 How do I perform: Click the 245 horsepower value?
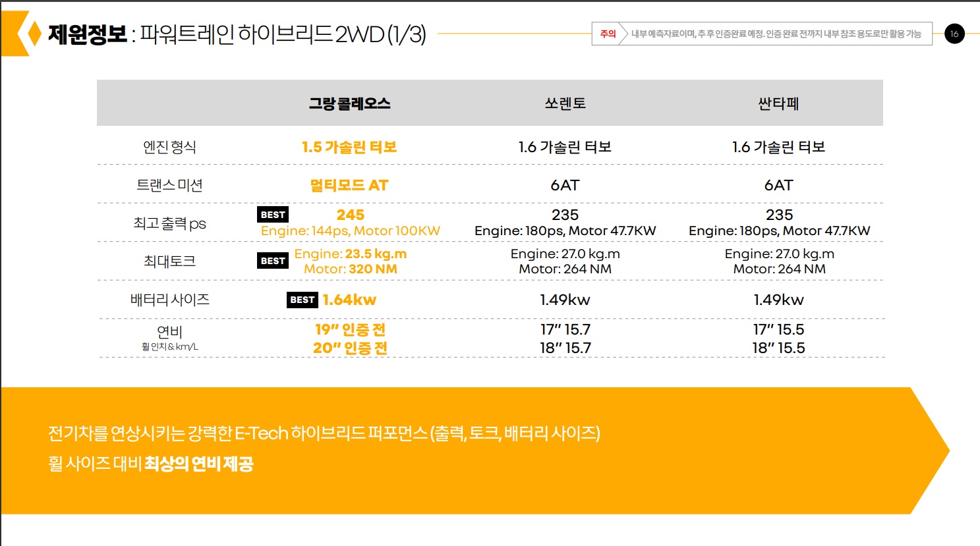351,215
